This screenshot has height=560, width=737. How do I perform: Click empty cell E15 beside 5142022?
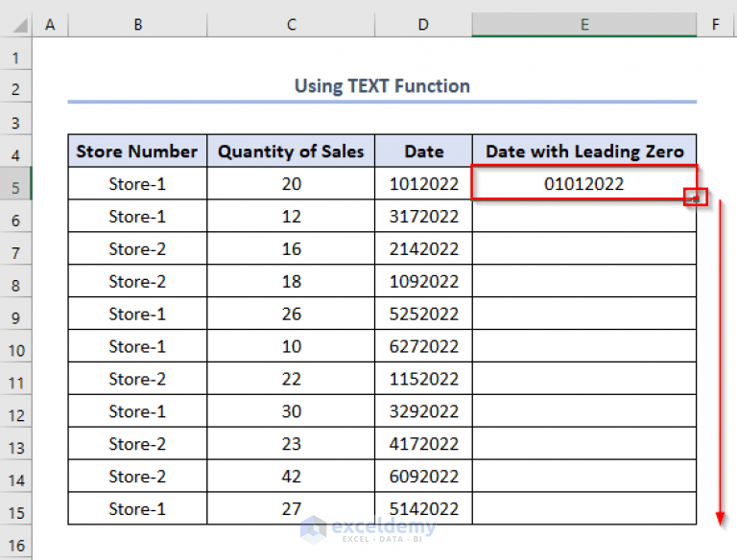pos(584,508)
